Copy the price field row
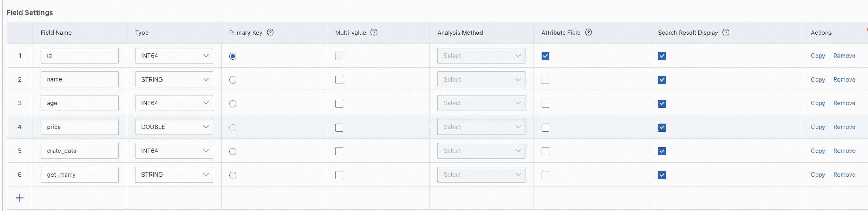868x211 pixels. (818, 127)
